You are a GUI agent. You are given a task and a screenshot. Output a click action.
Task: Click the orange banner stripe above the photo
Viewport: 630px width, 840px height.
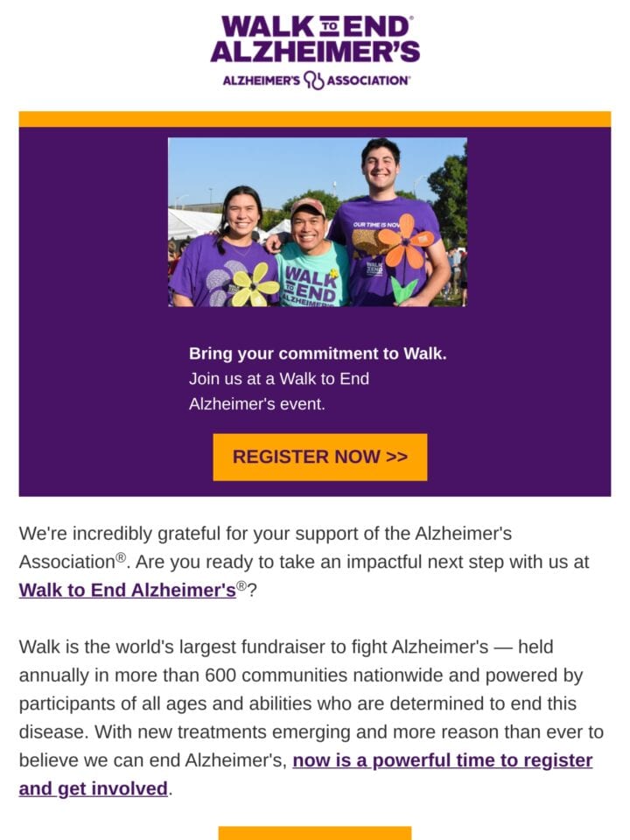tap(314, 119)
